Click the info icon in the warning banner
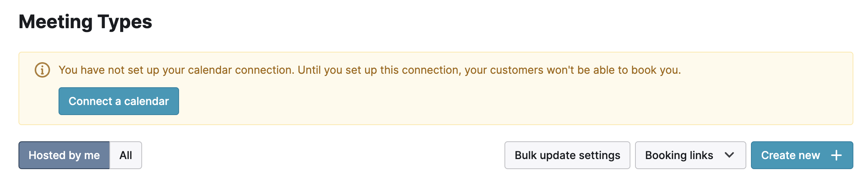This screenshot has height=183, width=868. coord(42,70)
